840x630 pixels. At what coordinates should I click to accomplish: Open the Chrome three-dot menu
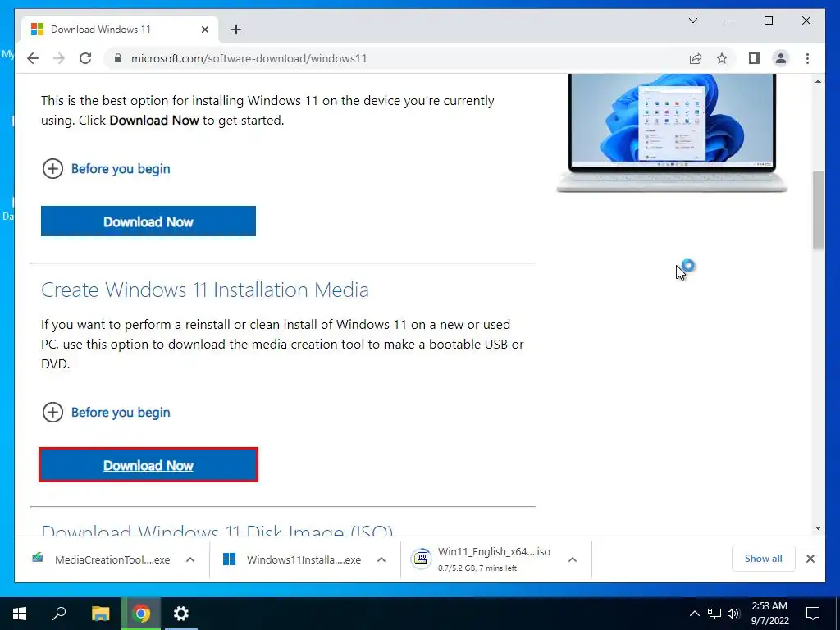(x=807, y=58)
